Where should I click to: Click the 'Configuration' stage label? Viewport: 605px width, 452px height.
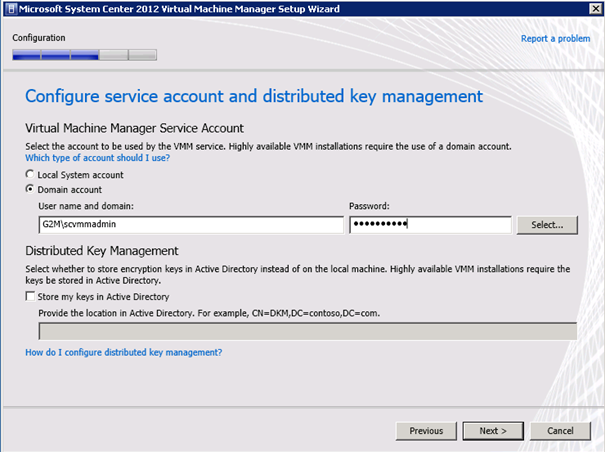tap(39, 38)
